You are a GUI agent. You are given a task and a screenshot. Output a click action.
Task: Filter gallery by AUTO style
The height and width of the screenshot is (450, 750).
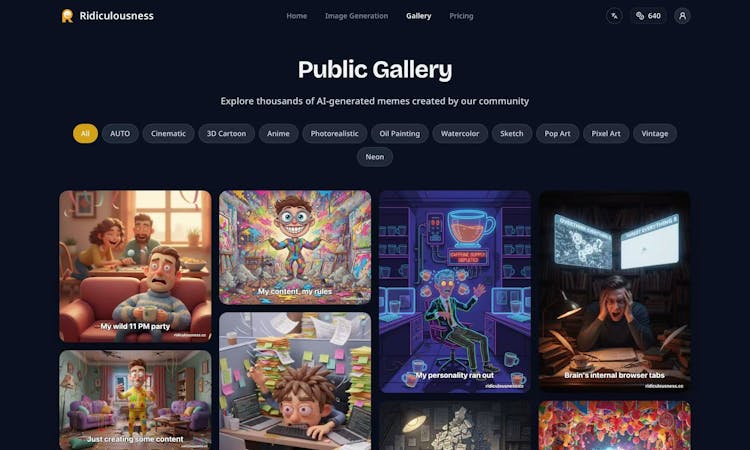pyautogui.click(x=120, y=133)
